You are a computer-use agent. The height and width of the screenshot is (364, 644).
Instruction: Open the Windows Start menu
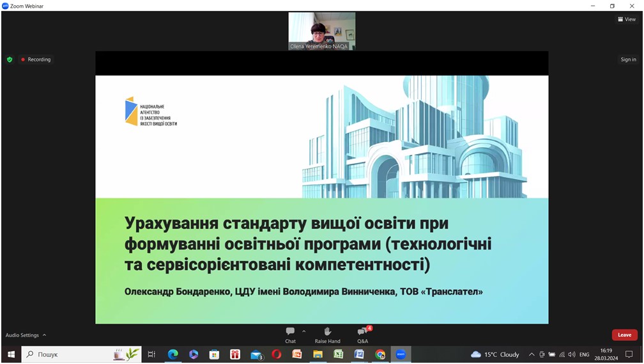point(11,354)
